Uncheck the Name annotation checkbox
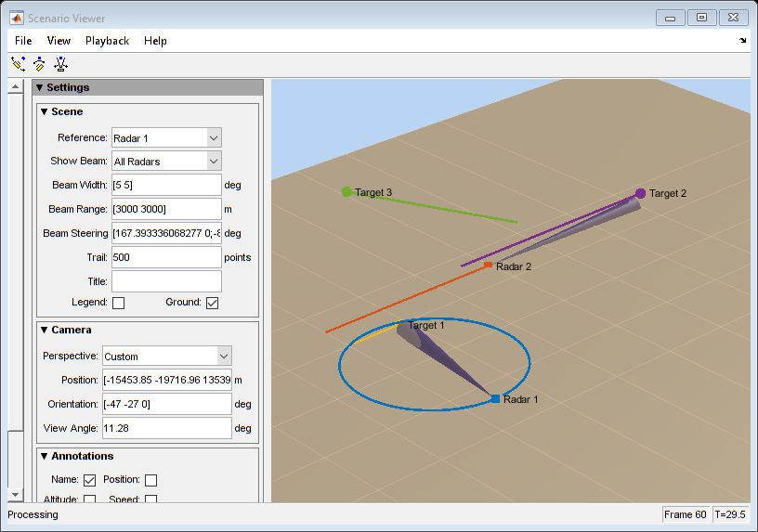Image resolution: width=758 pixels, height=532 pixels. pyautogui.click(x=89, y=480)
